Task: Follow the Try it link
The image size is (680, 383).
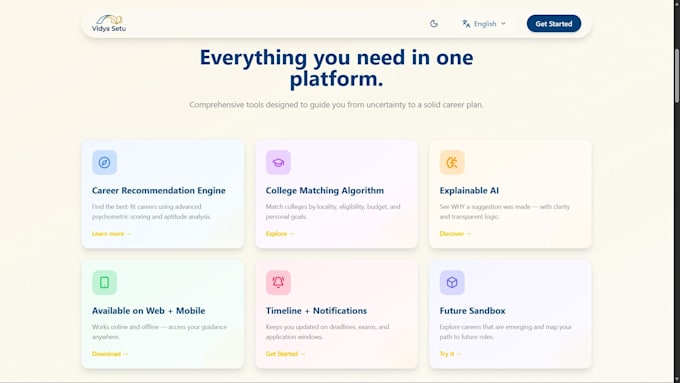Action: pyautogui.click(x=451, y=354)
